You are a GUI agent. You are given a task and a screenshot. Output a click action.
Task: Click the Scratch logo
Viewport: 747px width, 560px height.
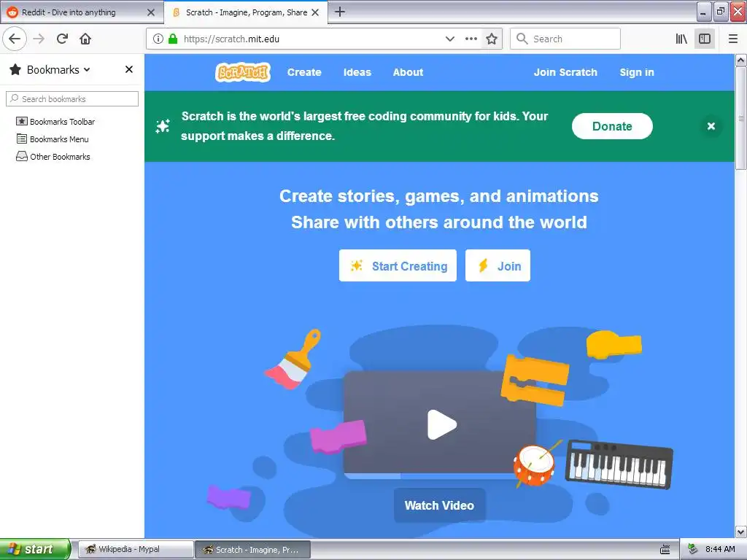point(243,72)
